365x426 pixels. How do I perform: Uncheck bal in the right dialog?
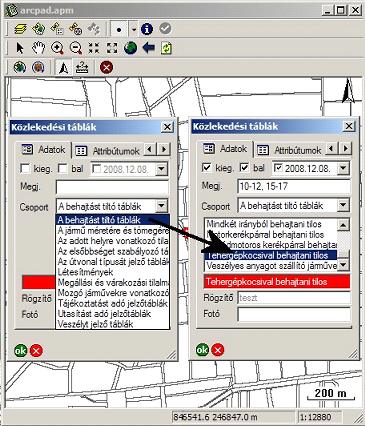pos(244,168)
